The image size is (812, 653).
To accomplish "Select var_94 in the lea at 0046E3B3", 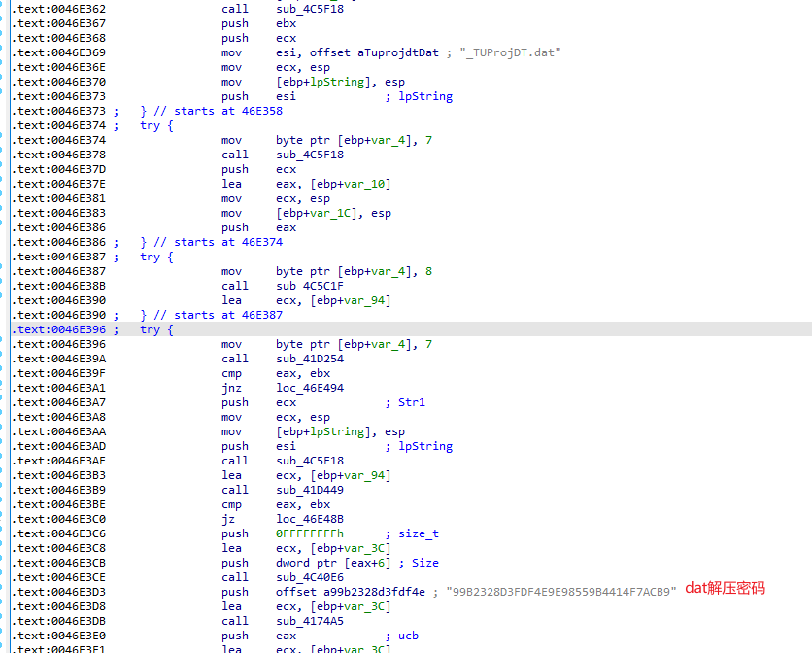I will [x=364, y=475].
